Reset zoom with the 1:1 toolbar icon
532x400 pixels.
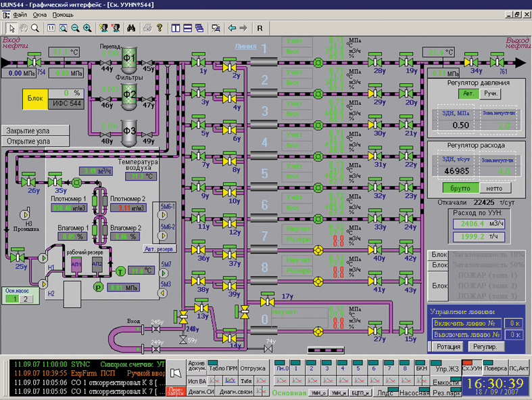tap(51, 28)
